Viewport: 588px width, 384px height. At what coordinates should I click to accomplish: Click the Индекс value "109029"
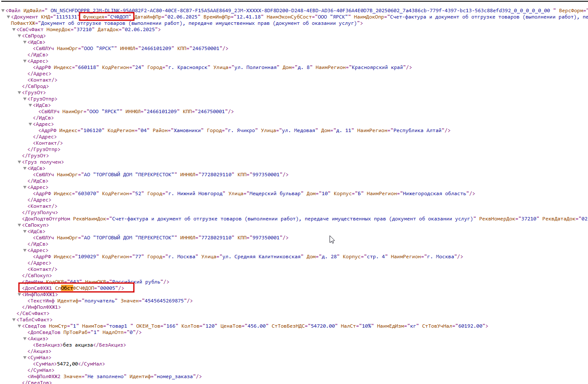click(87, 257)
